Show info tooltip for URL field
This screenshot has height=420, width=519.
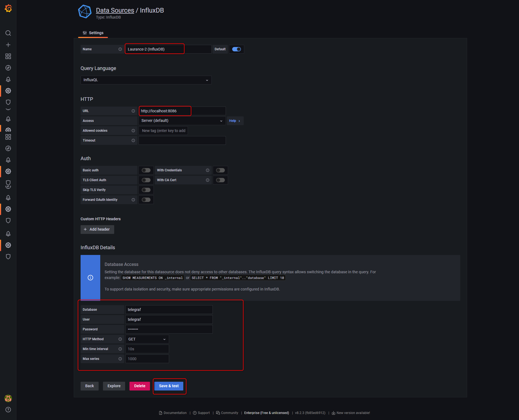[133, 111]
